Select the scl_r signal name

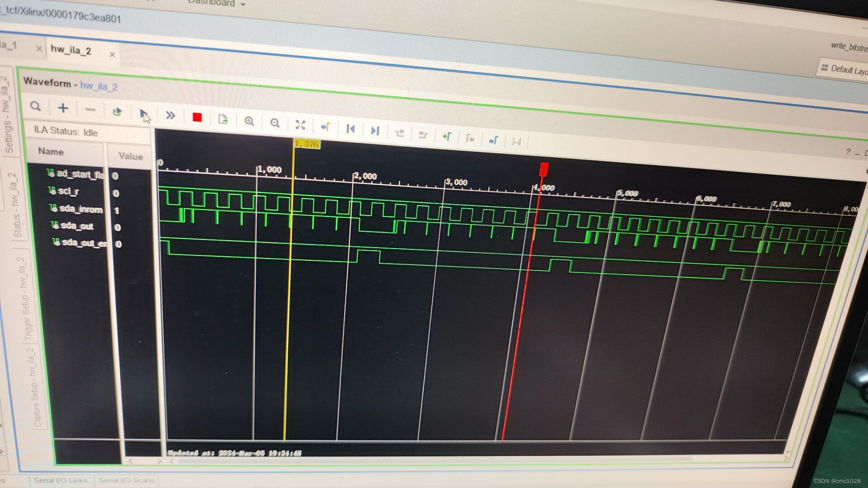click(x=68, y=191)
